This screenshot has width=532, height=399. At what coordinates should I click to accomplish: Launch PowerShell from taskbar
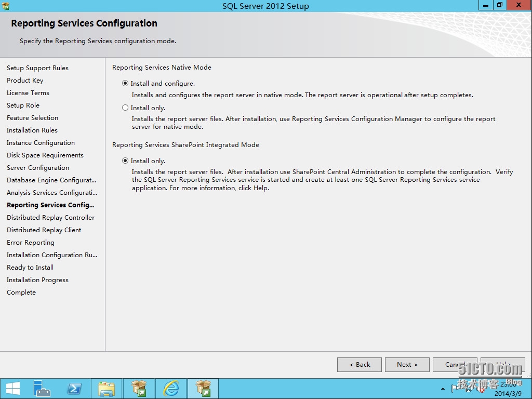(x=74, y=389)
